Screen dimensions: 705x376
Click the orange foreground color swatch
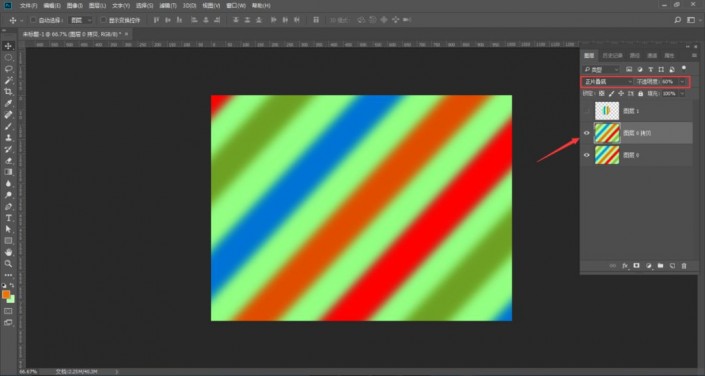6,294
